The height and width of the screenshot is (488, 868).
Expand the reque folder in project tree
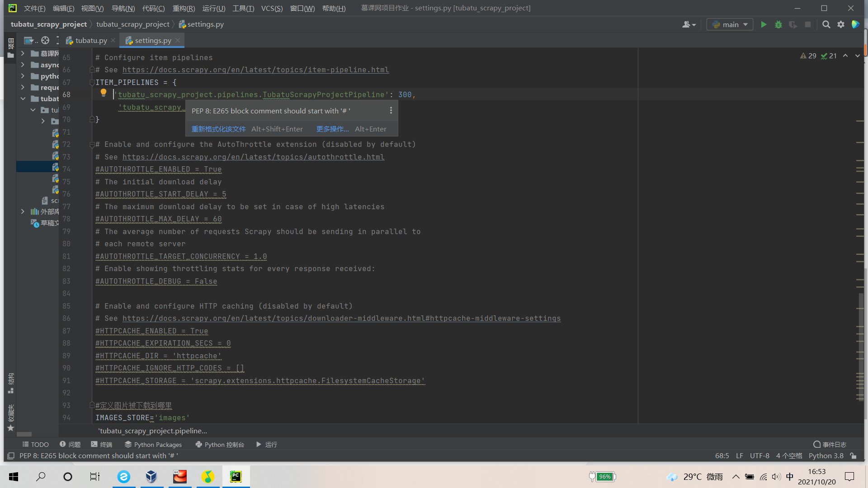click(23, 87)
